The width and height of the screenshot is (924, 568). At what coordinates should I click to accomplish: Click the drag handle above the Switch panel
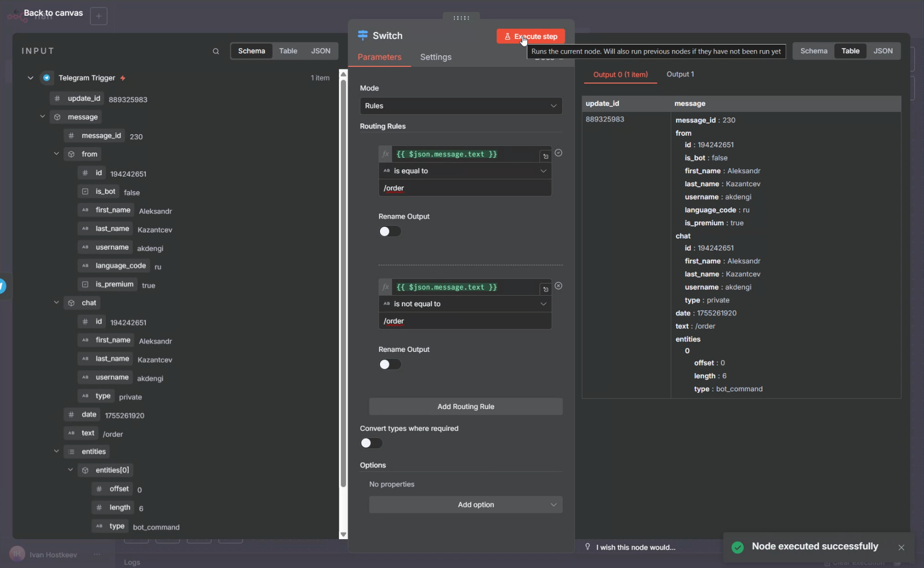coord(461,18)
